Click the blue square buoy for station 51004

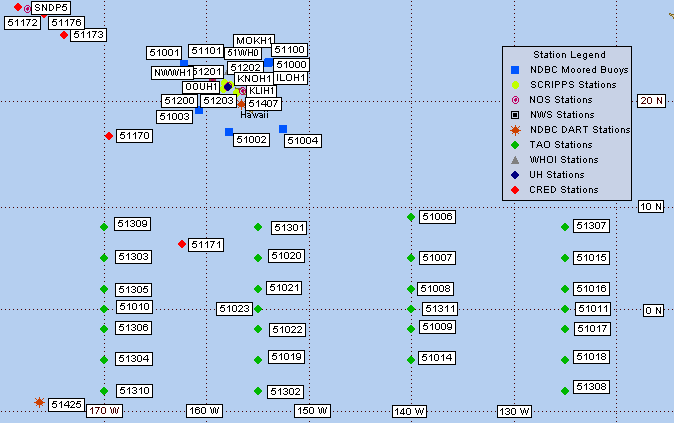pos(283,129)
